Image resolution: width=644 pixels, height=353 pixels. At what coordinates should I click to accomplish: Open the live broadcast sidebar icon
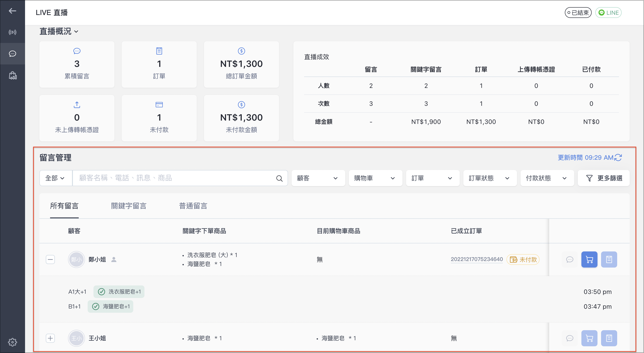coord(12,32)
